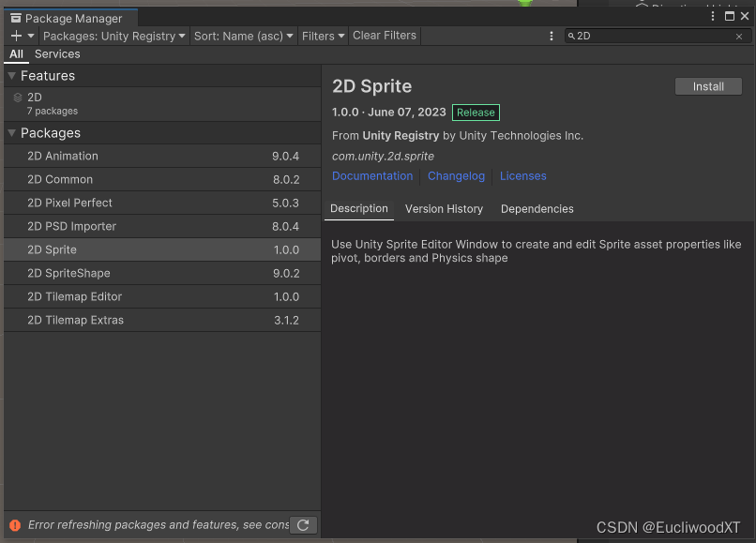This screenshot has height=543, width=756.
Task: Open the add package dropdown arrow
Action: point(31,36)
